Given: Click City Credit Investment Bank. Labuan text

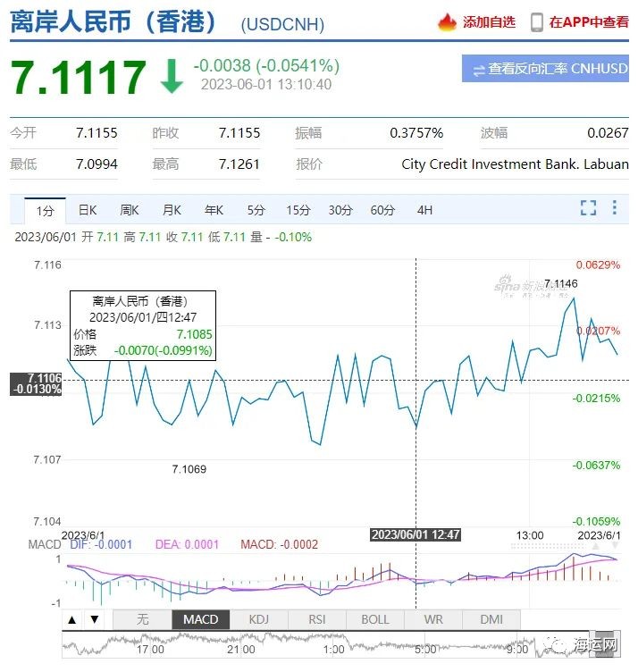Looking at the screenshot, I should 515,164.
